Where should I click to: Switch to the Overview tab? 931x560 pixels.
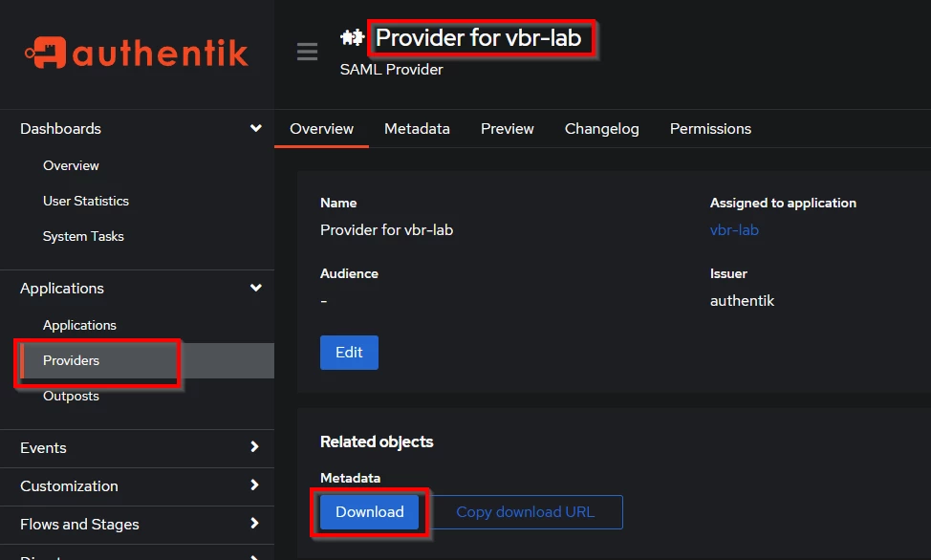(x=321, y=129)
